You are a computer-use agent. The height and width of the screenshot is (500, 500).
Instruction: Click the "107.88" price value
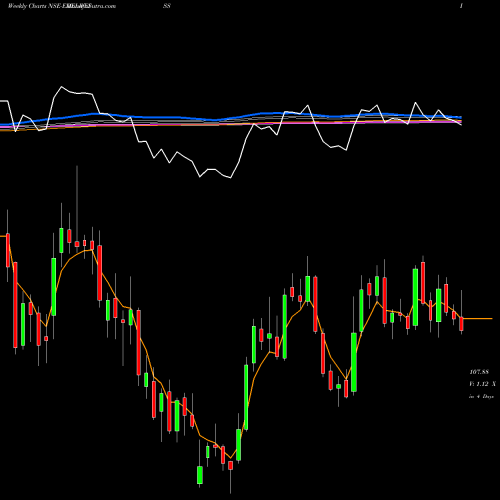[x=479, y=372]
